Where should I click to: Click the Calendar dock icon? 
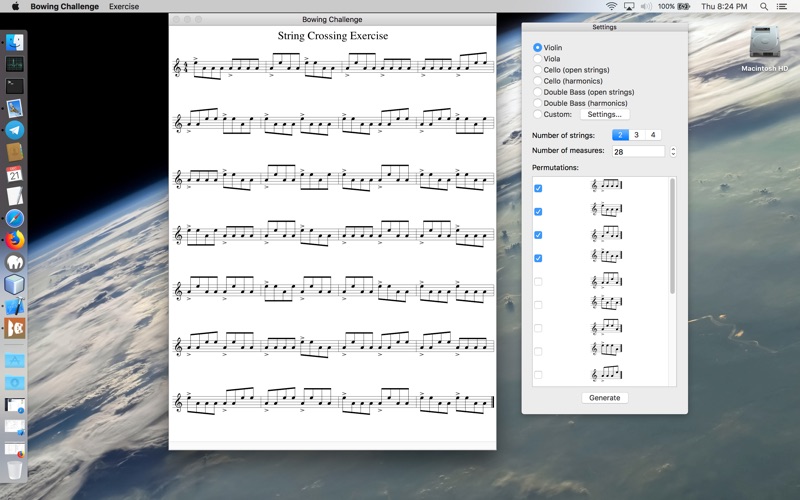(x=14, y=174)
